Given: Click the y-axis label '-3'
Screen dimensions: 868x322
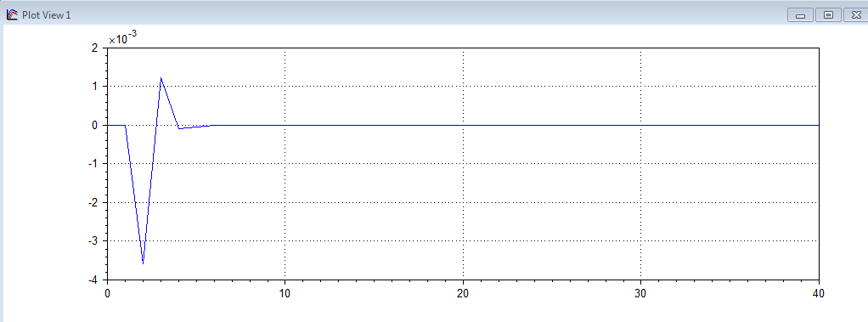Looking at the screenshot, I should 93,241.
